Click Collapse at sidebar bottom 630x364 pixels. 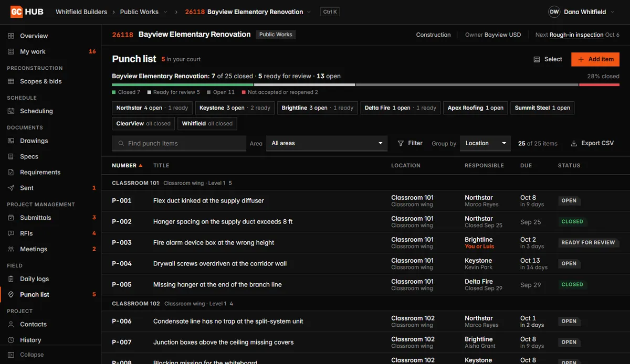coord(50,355)
